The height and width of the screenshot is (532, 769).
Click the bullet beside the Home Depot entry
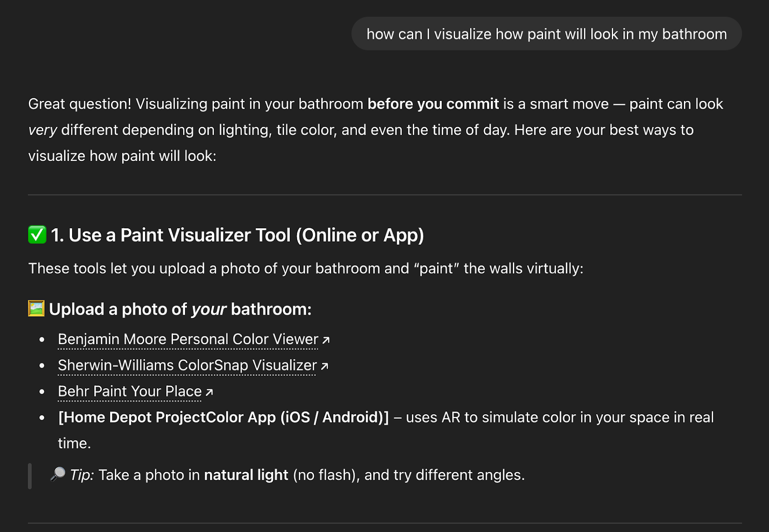tap(42, 417)
